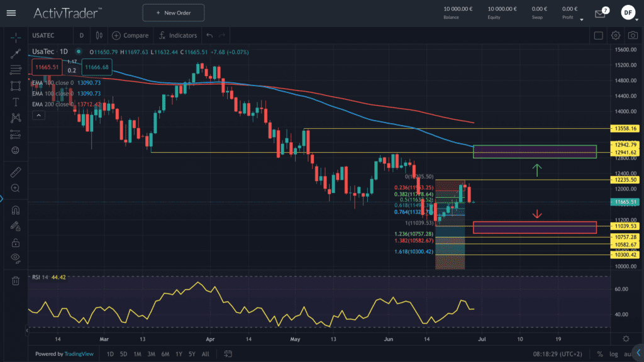This screenshot has height=362, width=644.
Task: Pick the Emoji drawing tool
Action: pyautogui.click(x=16, y=151)
